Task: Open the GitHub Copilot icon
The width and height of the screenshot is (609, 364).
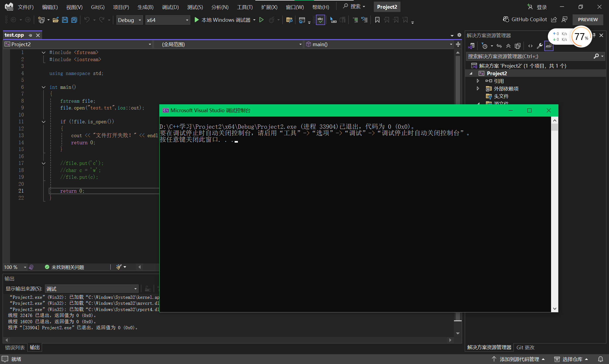Action: pyautogui.click(x=506, y=19)
